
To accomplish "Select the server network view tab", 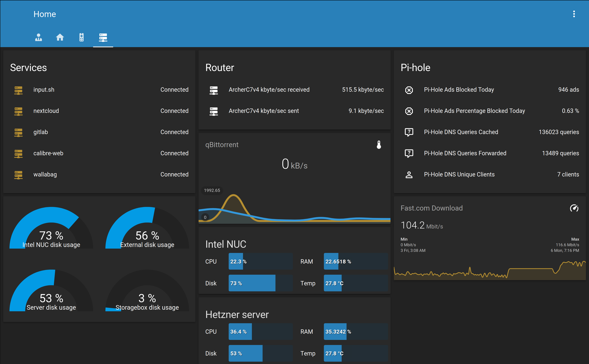I will 103,37.
